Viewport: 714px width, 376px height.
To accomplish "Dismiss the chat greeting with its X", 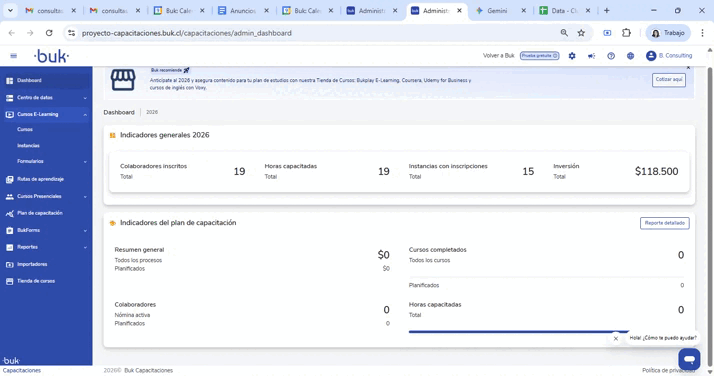I will point(616,339).
